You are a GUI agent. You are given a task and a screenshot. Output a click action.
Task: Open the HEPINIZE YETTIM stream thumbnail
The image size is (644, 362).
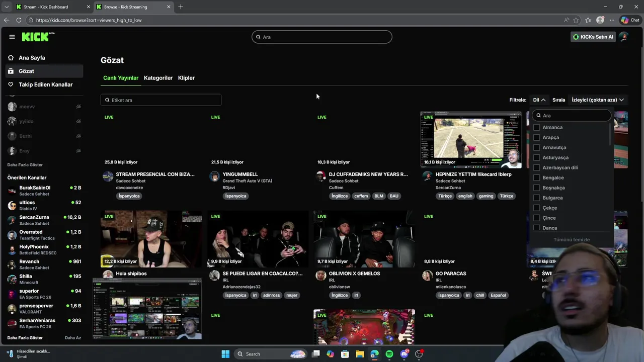point(471,140)
